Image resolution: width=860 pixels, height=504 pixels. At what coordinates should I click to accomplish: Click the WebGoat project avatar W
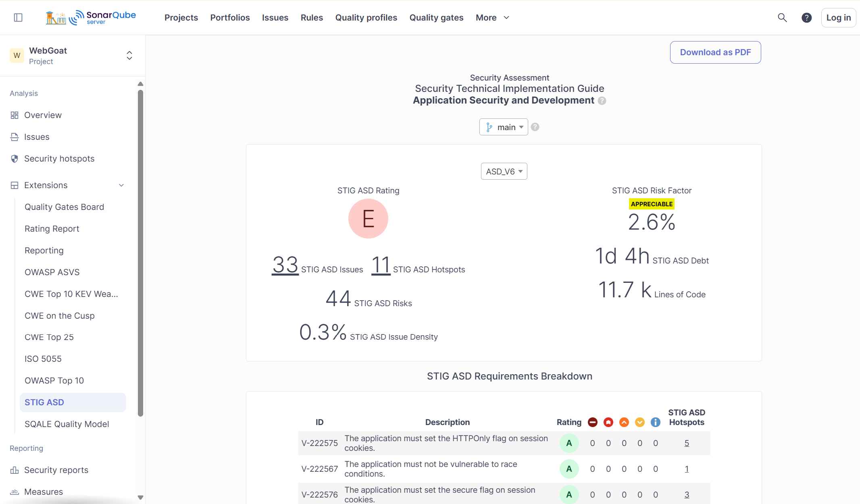click(x=17, y=56)
